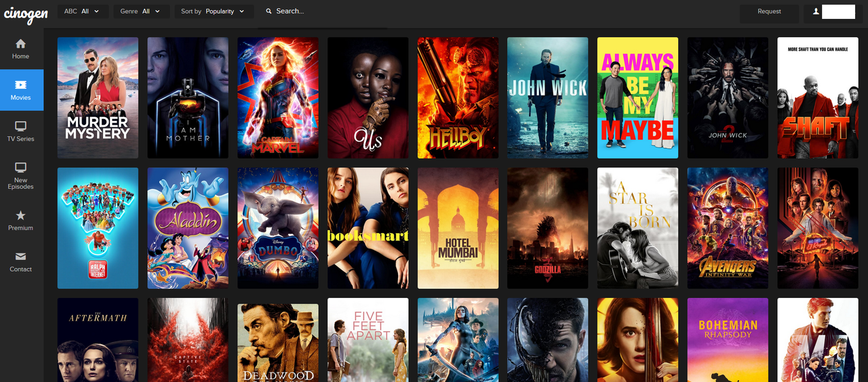Open The Aftermath poster

pos(98,340)
